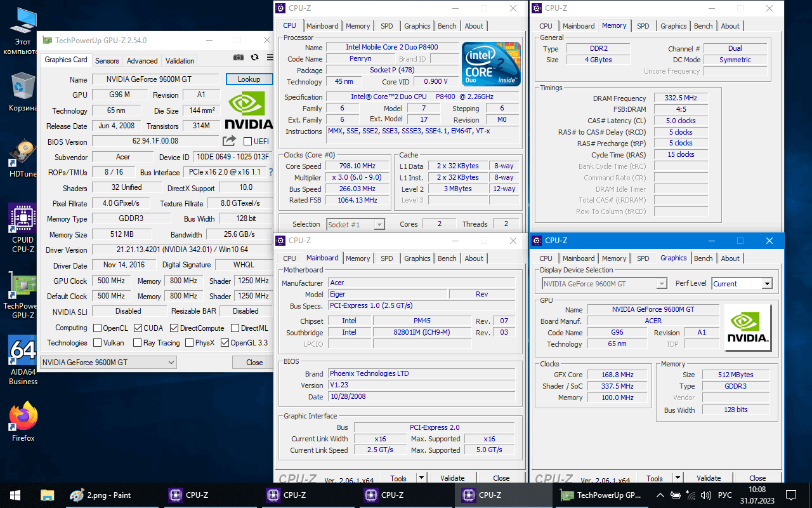812x508 pixels.
Task: Toggle the OpenGL 3.3 checkbox
Action: [x=225, y=343]
